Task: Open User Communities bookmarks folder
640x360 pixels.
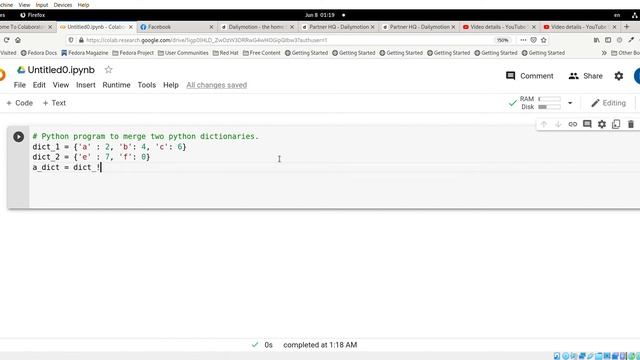Action: click(183, 53)
